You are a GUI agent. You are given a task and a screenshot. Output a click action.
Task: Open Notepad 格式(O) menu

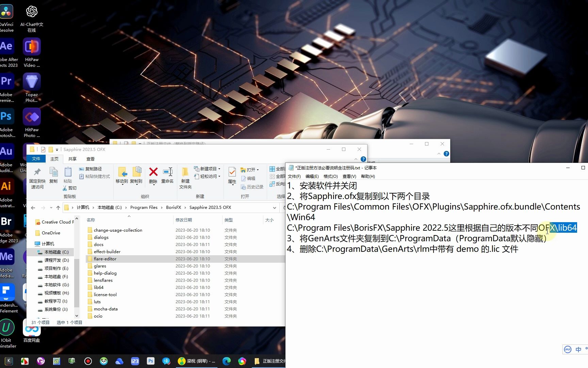330,177
